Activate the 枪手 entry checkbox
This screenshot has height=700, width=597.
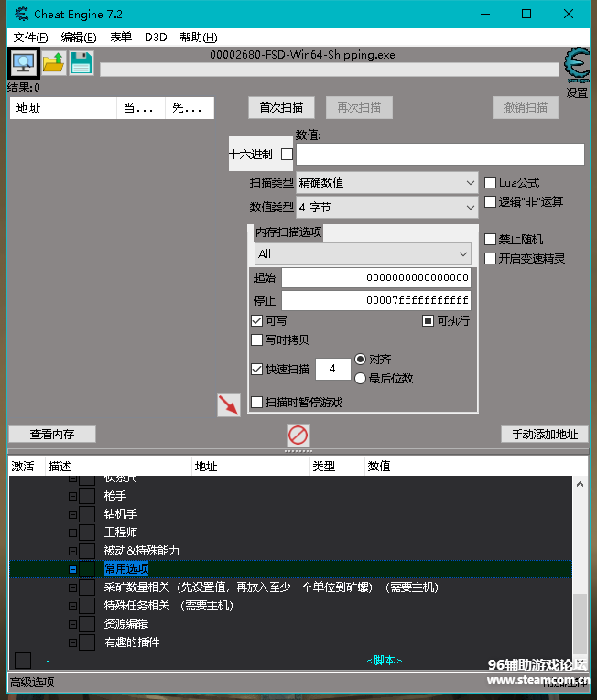tap(87, 496)
